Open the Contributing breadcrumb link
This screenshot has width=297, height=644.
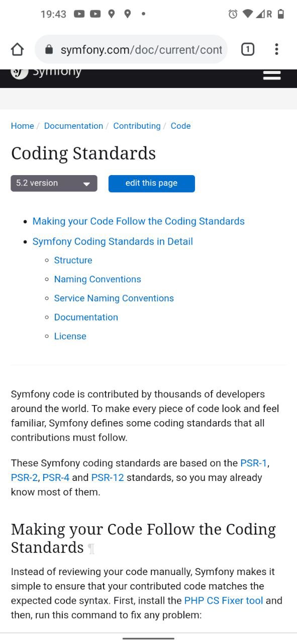click(137, 126)
